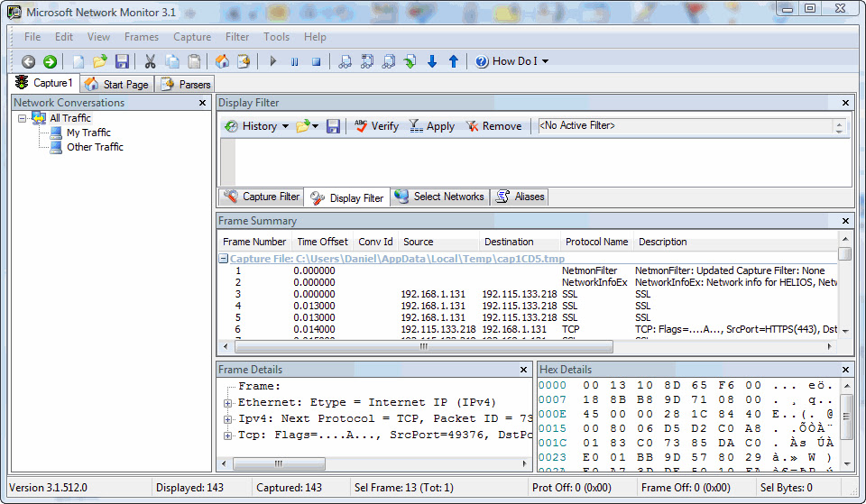Switch to the Capture Filter tab

tap(261, 197)
